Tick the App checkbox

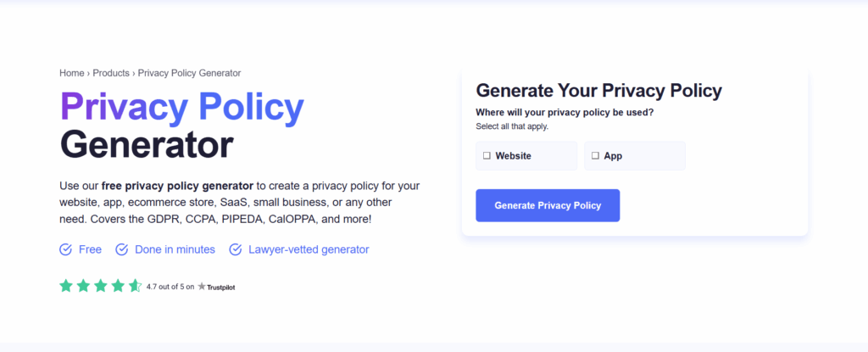pos(595,156)
